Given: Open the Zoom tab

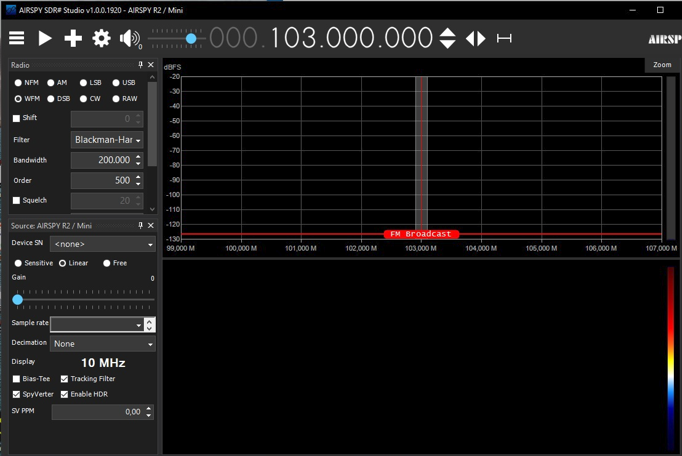Looking at the screenshot, I should (x=662, y=65).
